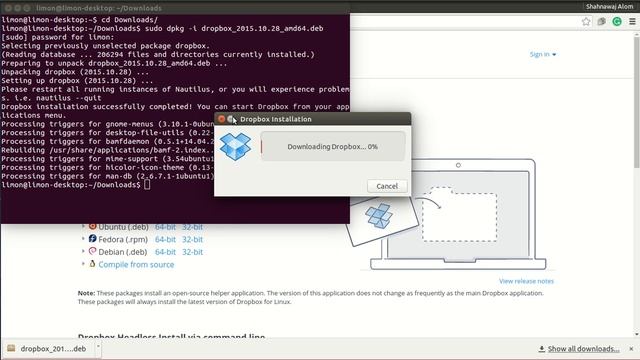
Task: Open the browser hamburger menu
Action: [632, 22]
